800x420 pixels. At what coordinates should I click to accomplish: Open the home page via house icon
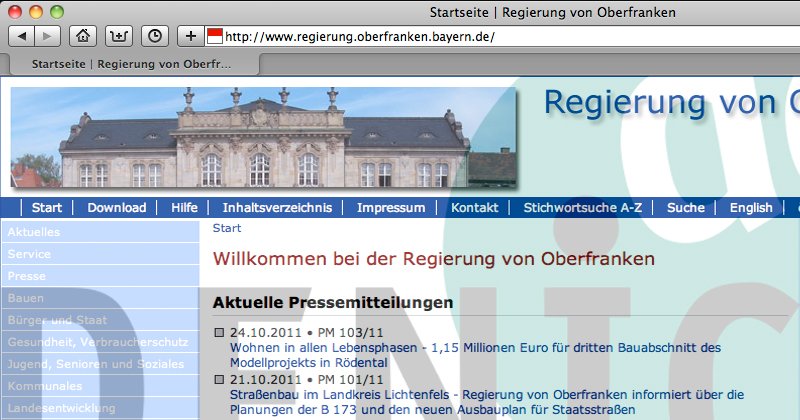click(83, 36)
